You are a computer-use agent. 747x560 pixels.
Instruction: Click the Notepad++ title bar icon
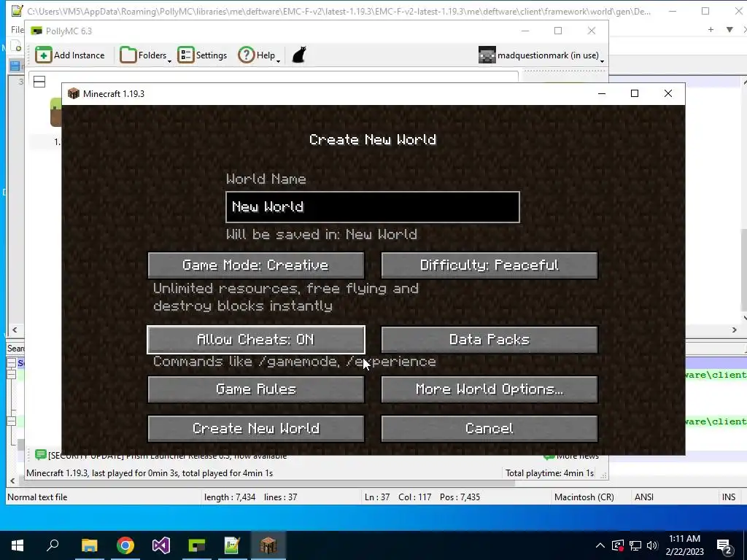tap(17, 10)
